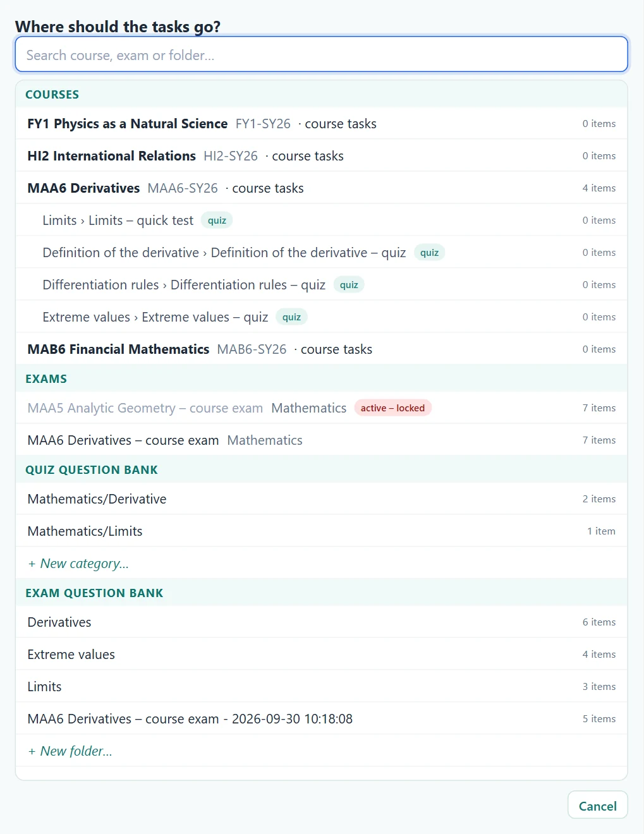Viewport: 644px width, 834px height.
Task: Select Limits exam bank folder
Action: pos(321,687)
